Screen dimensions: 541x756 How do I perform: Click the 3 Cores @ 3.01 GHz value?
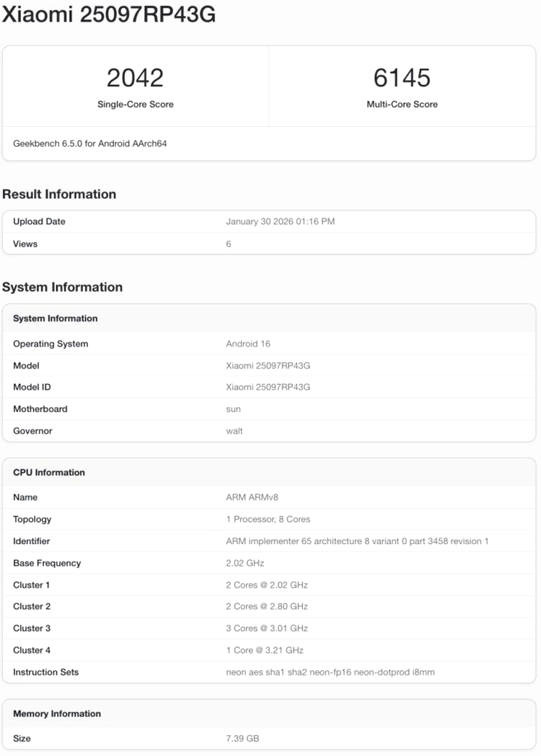pos(267,628)
